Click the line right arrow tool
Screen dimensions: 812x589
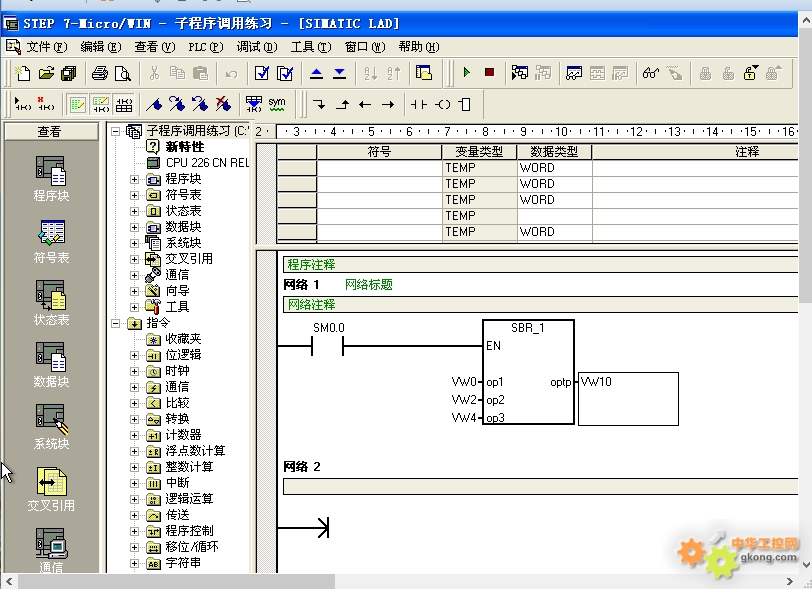point(388,105)
